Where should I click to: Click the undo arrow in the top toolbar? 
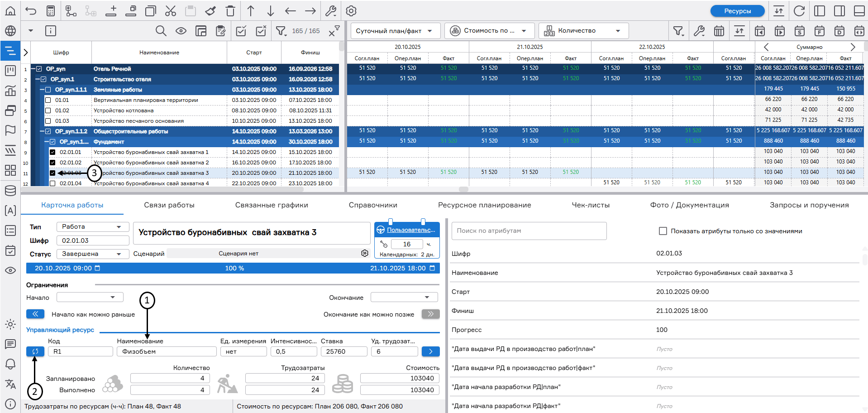click(31, 11)
